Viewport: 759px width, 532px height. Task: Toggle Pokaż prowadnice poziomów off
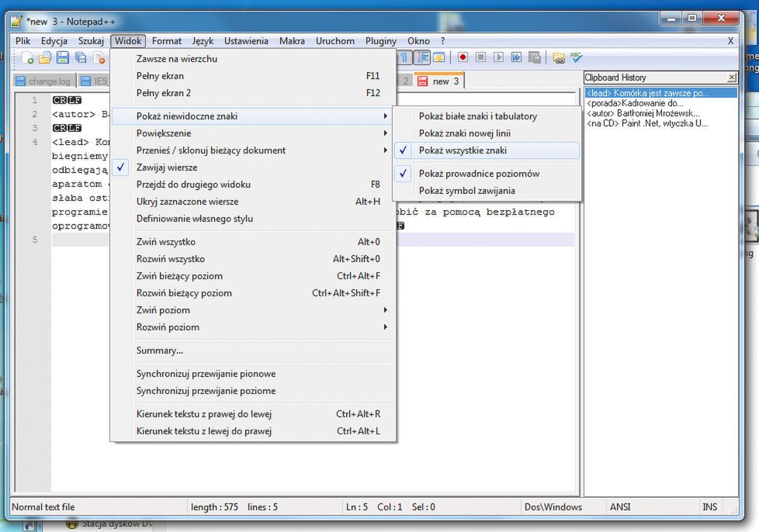[x=479, y=174]
